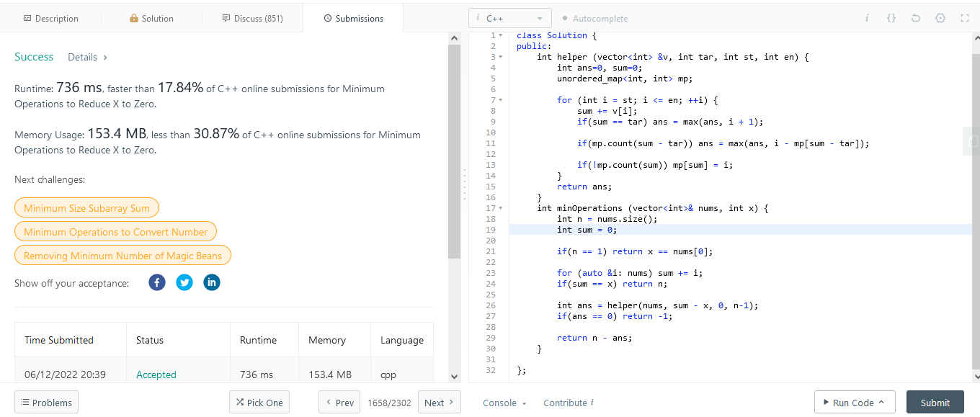
Task: Open Minimum Size Subarray Sum challenge
Action: (86, 208)
